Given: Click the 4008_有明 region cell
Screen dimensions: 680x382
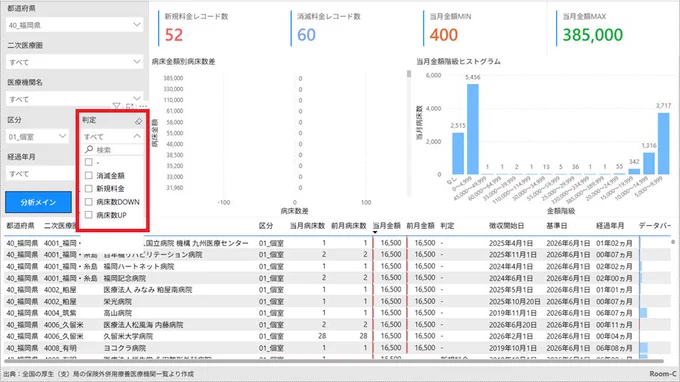Looking at the screenshot, I should point(60,348).
